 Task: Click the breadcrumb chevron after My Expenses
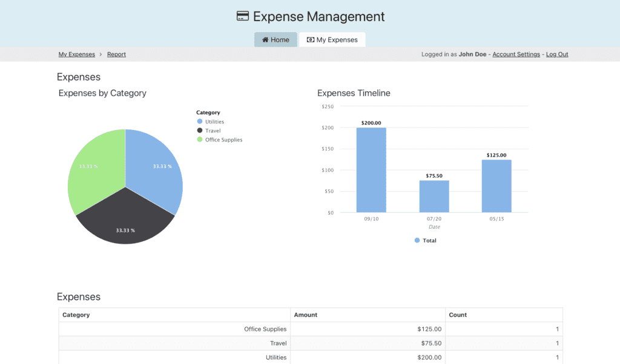pos(101,54)
